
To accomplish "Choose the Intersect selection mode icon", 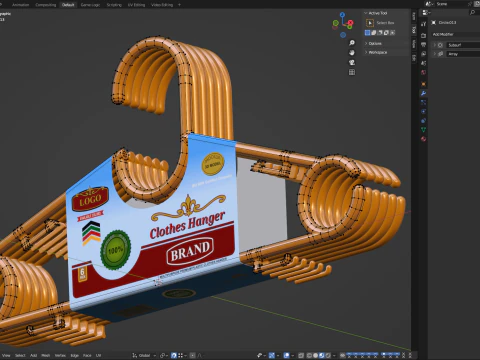I will click(x=393, y=32).
